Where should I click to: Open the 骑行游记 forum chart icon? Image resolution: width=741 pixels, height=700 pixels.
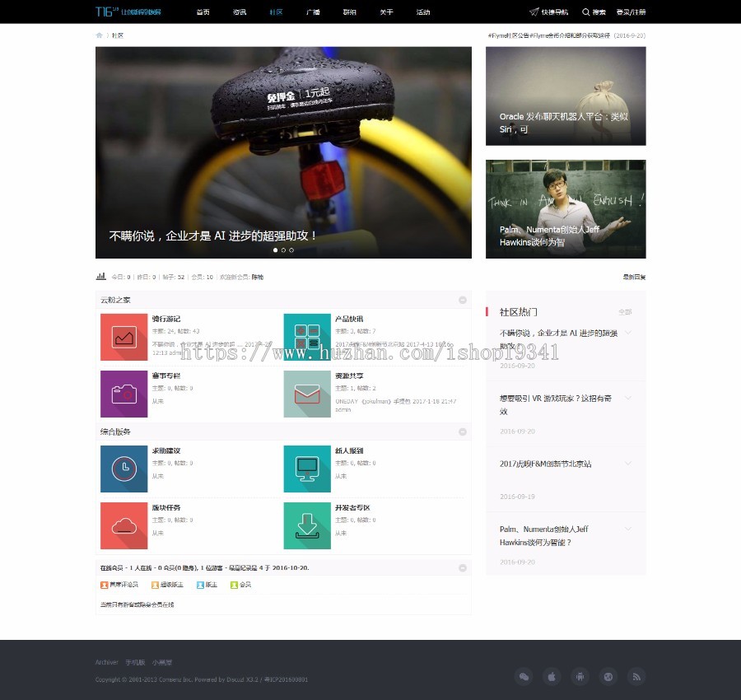coord(123,337)
